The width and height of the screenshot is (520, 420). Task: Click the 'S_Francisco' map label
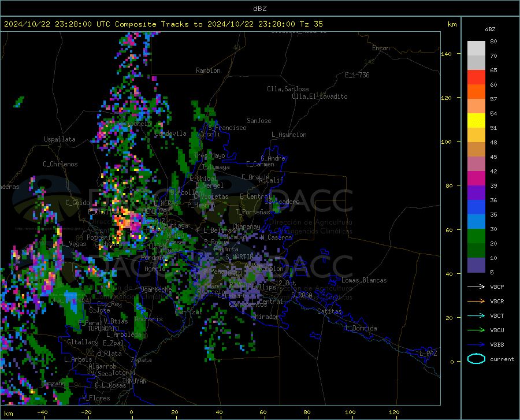tap(227, 128)
